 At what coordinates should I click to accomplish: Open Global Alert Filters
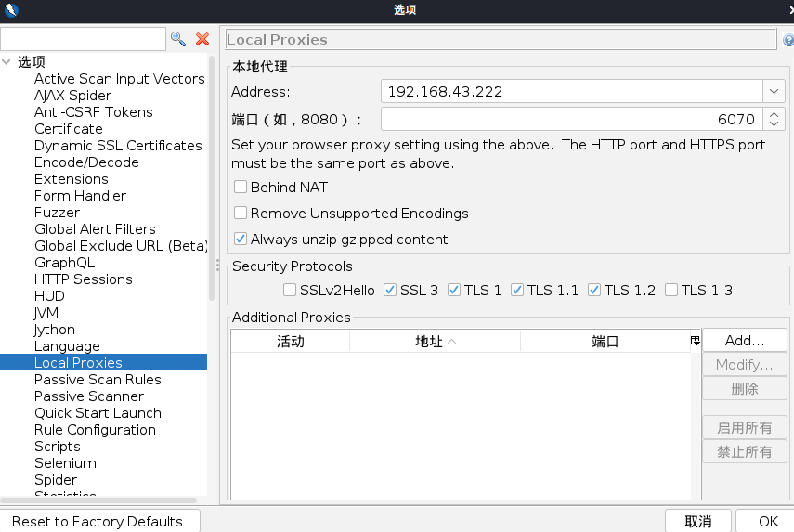95,228
